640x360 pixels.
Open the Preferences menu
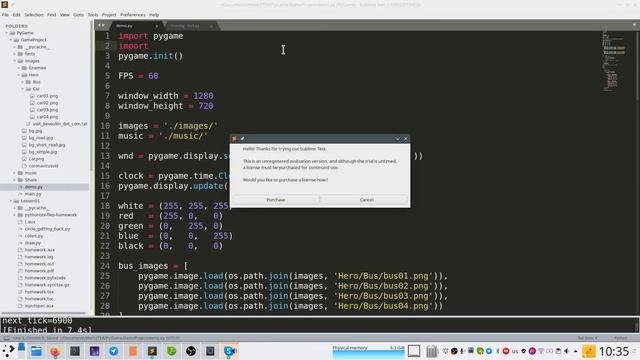point(133,15)
